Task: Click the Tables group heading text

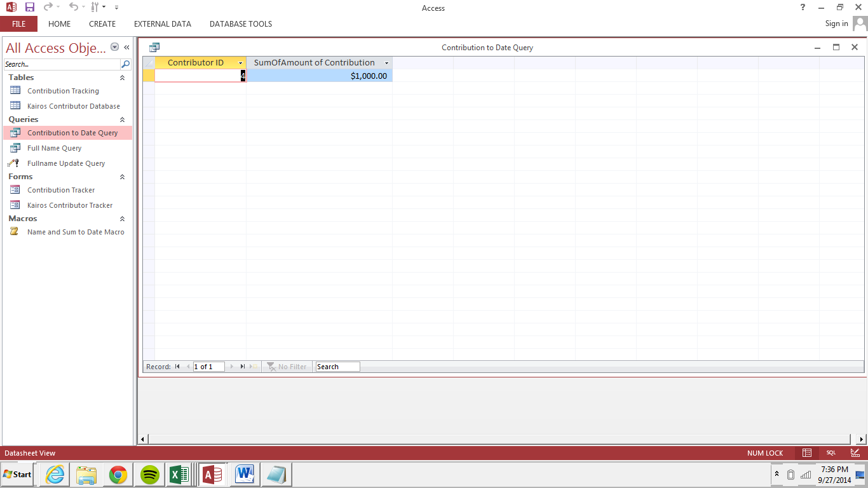Action: click(21, 78)
